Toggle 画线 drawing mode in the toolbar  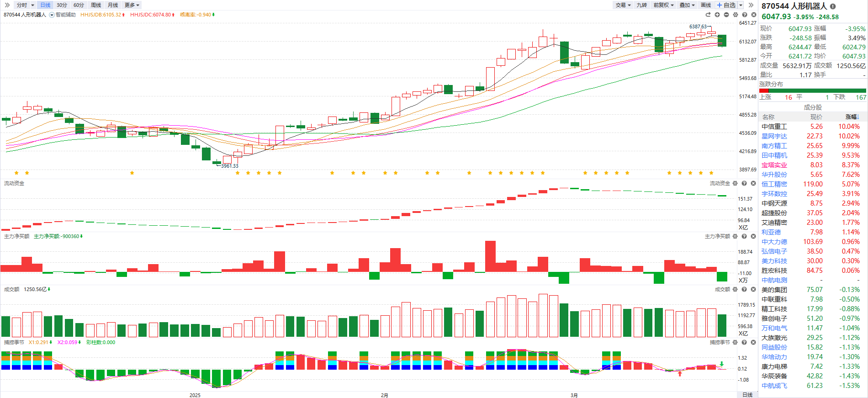point(706,5)
